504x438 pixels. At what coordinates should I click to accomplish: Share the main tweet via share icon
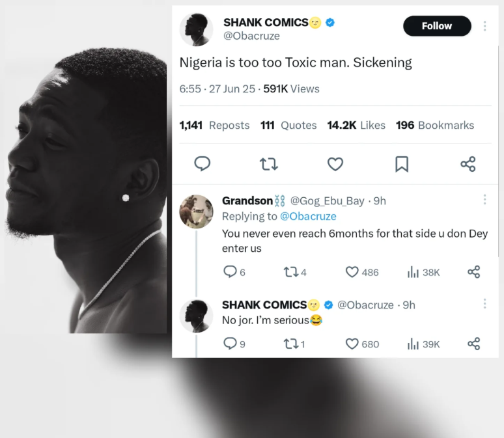tap(468, 164)
